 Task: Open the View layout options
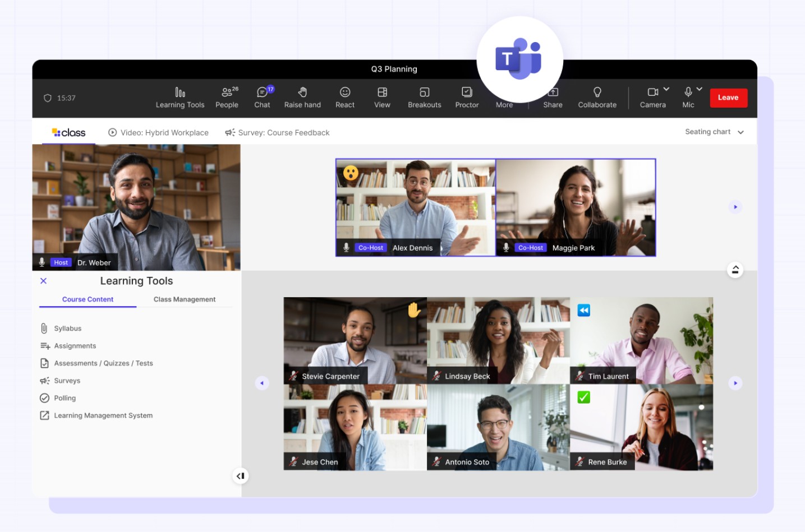[x=382, y=98]
